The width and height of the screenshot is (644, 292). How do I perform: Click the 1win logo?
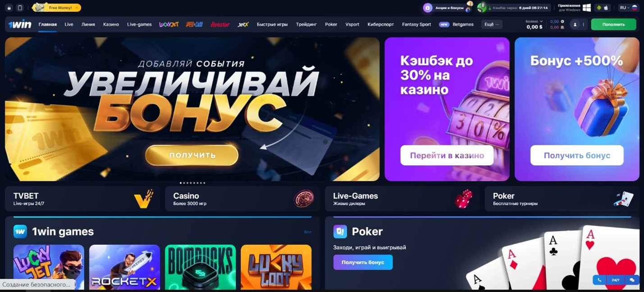pos(20,24)
